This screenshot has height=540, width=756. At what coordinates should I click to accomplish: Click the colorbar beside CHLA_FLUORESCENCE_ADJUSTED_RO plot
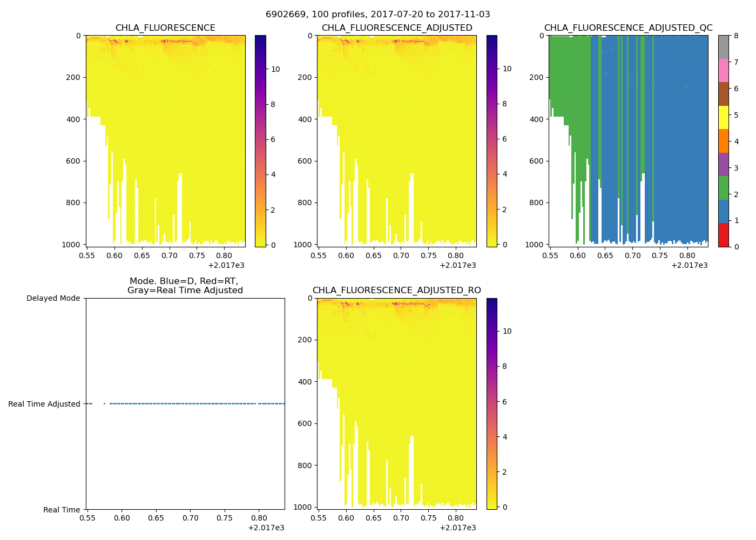(491, 403)
